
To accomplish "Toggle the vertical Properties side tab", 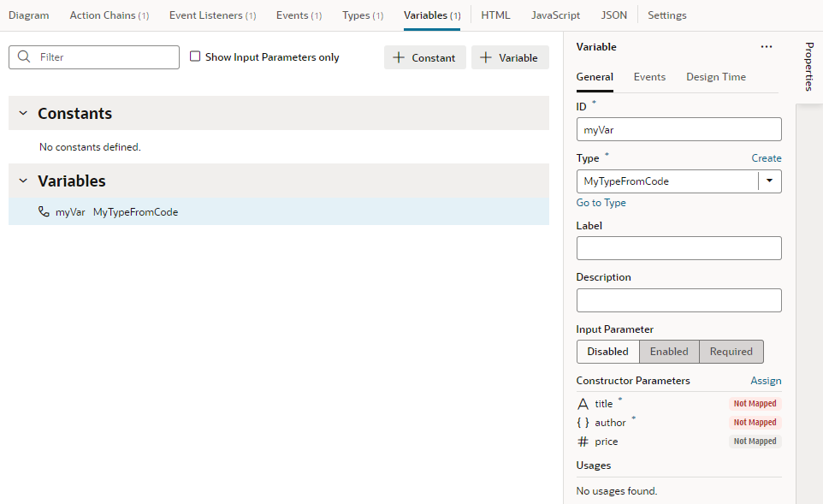I will click(x=809, y=67).
